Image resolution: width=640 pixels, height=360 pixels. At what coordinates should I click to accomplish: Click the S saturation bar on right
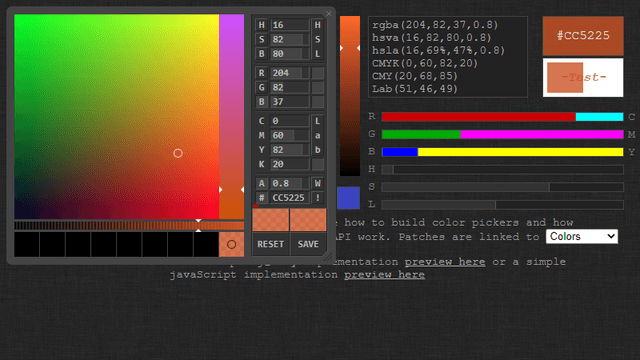[502, 187]
